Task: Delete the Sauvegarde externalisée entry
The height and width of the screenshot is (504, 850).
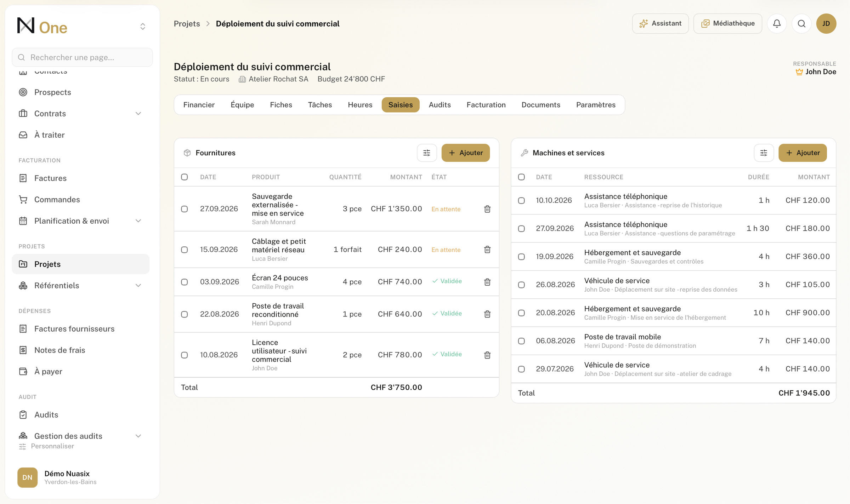Action: (487, 209)
